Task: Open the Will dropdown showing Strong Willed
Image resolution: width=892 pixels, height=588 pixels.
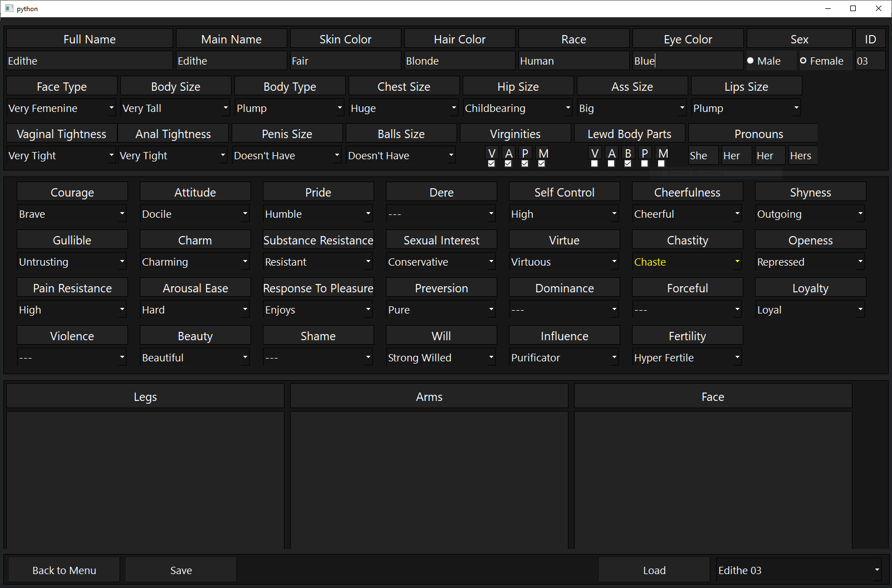Action: (441, 357)
